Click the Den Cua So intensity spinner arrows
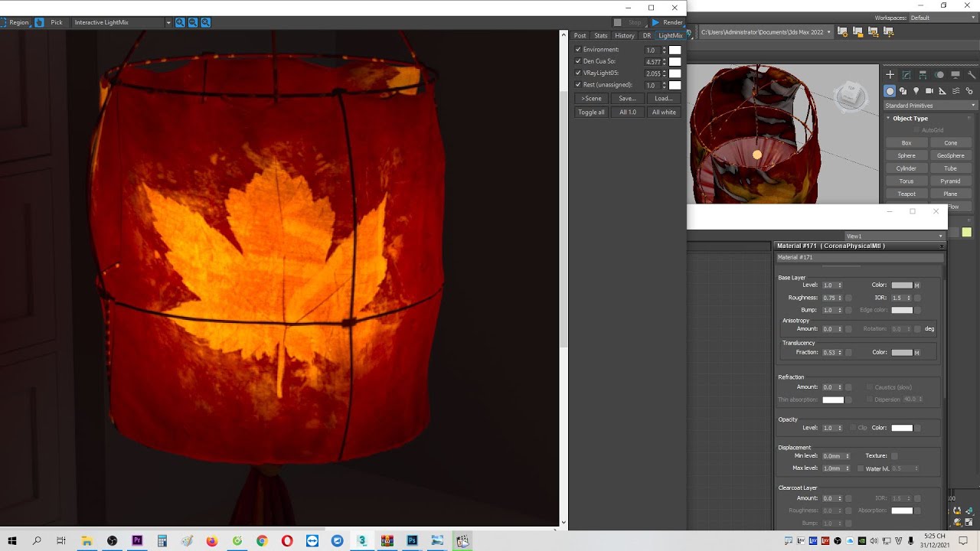980x551 pixels. click(x=664, y=61)
